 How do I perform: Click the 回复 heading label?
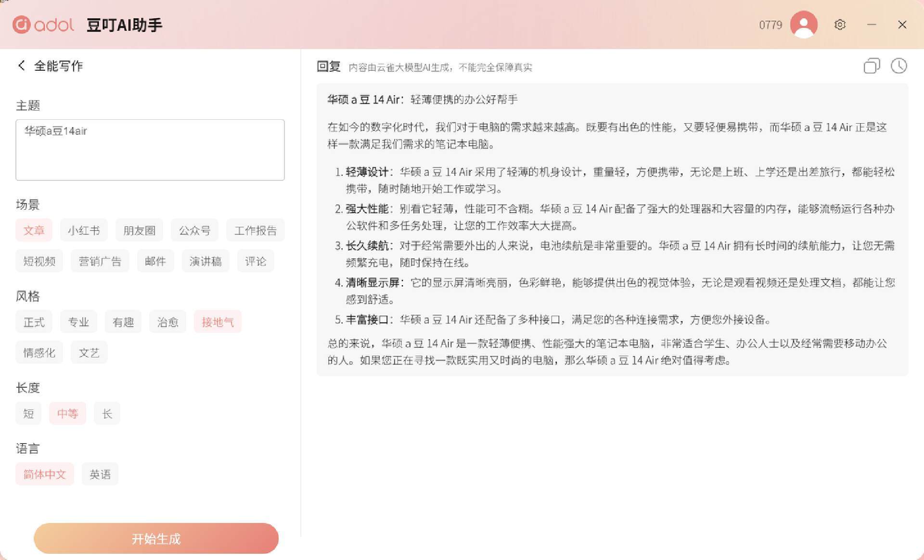tap(329, 66)
